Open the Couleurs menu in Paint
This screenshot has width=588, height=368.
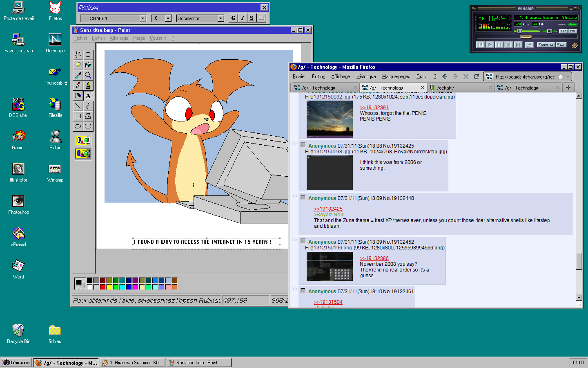158,38
